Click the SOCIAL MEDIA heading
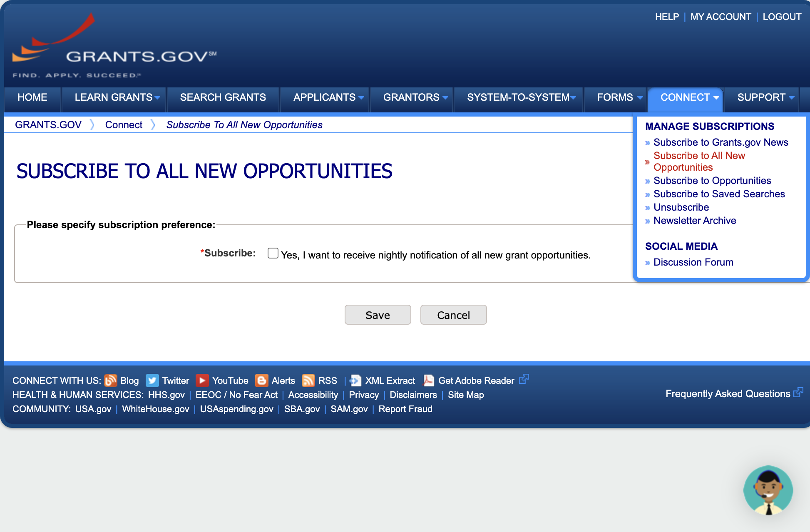The width and height of the screenshot is (810, 532). (x=681, y=246)
